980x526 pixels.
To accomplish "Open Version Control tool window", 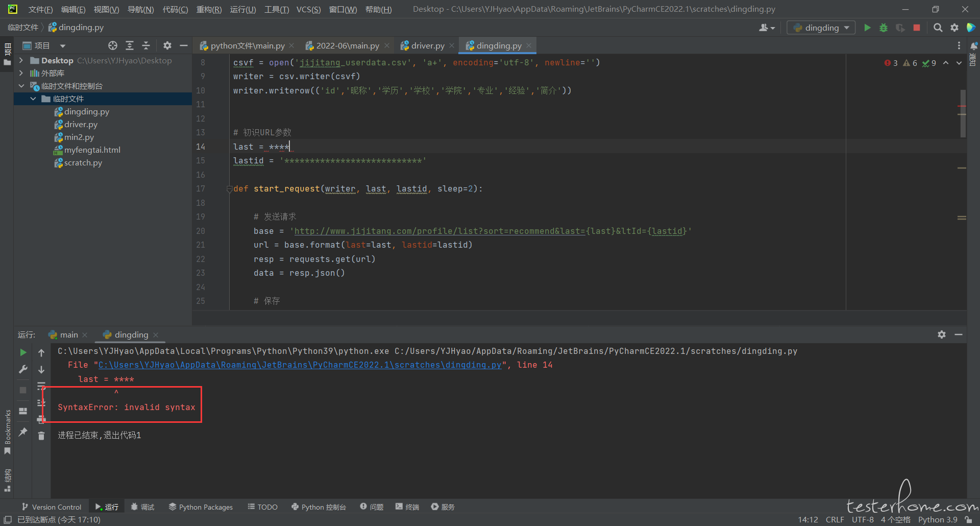I will click(51, 507).
